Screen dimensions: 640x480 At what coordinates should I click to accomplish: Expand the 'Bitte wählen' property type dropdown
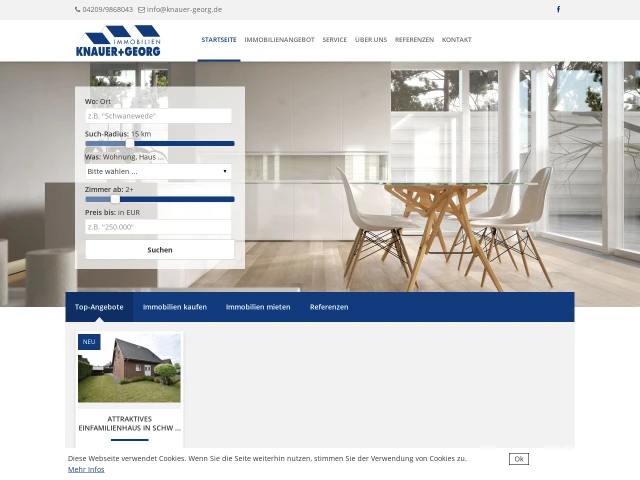pyautogui.click(x=159, y=171)
